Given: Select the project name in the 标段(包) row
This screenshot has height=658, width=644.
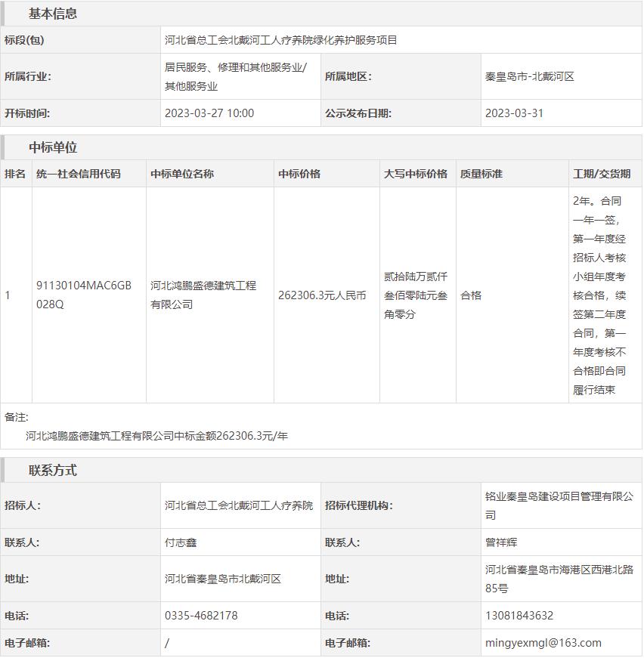Looking at the screenshot, I should (x=280, y=40).
